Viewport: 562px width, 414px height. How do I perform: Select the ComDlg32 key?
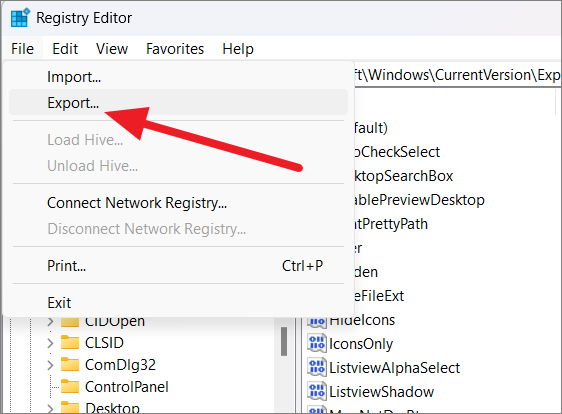pyautogui.click(x=120, y=365)
